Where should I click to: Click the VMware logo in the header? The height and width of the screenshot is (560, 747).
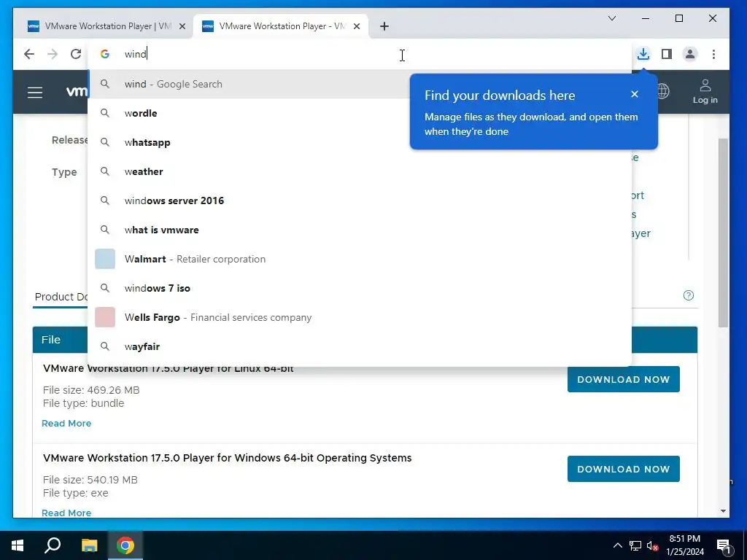(77, 91)
